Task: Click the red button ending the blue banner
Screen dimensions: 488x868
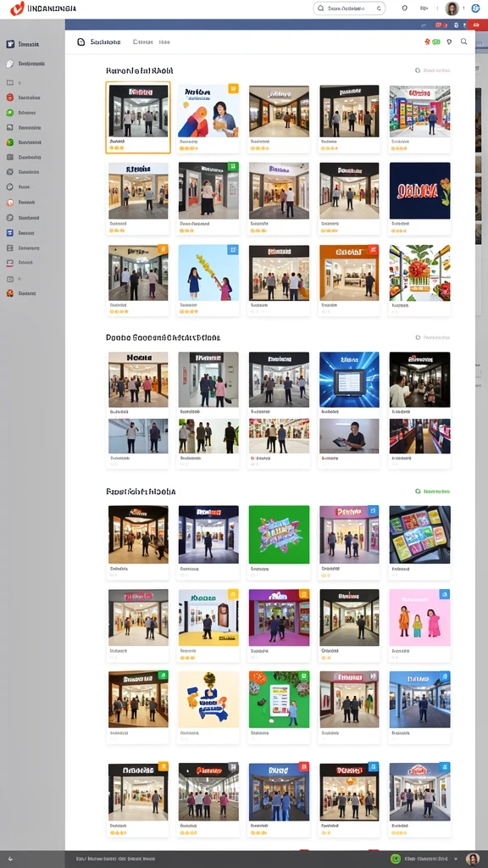Action: [x=474, y=25]
